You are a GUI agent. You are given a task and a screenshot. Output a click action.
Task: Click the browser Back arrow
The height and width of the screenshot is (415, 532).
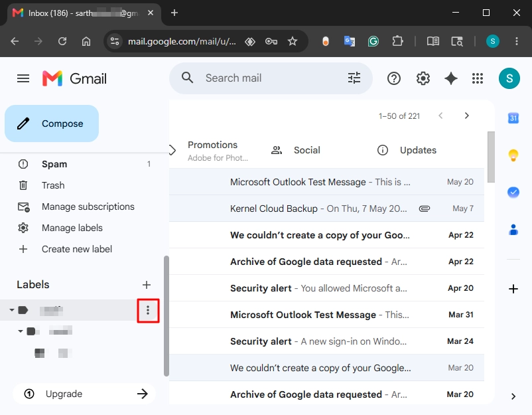15,41
